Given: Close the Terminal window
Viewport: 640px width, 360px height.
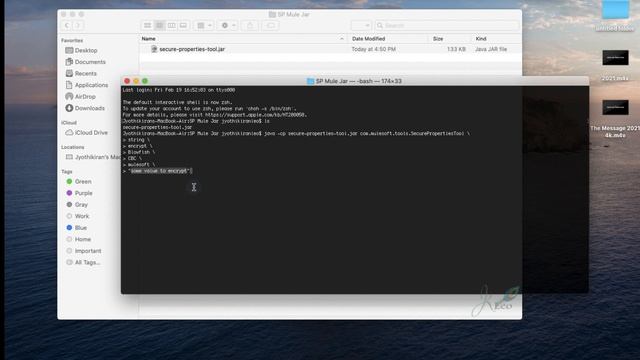Looking at the screenshot, I should click(x=127, y=81).
